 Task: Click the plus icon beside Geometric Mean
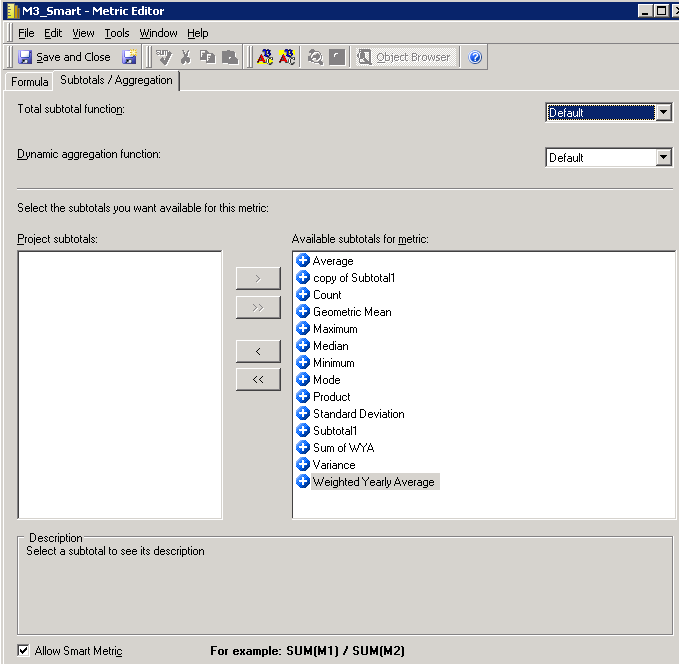pyautogui.click(x=303, y=312)
